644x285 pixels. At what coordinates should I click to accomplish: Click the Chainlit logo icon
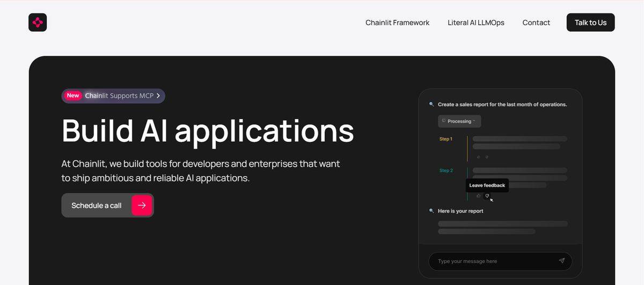(x=38, y=23)
